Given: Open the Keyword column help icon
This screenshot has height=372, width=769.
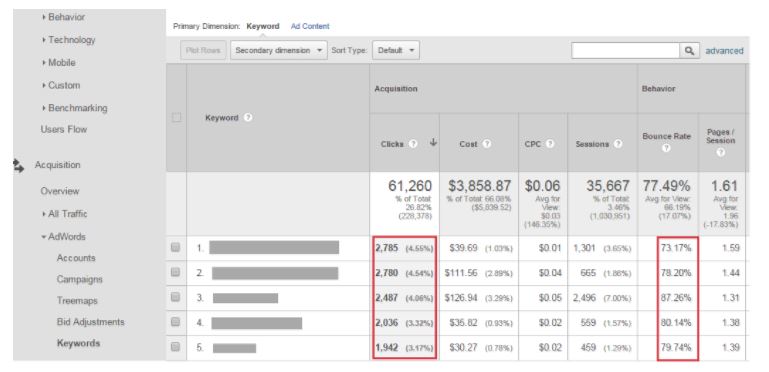Looking at the screenshot, I should coord(248,118).
